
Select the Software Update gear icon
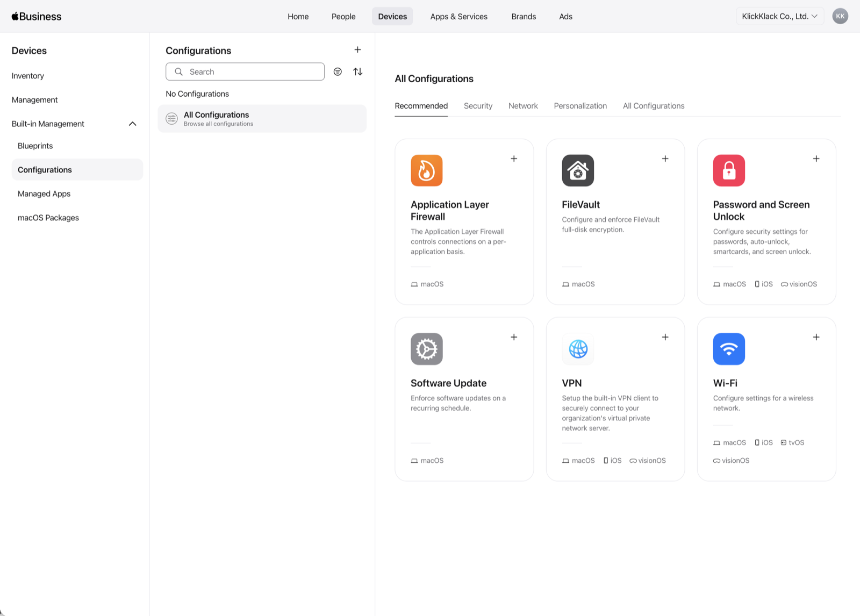[426, 349]
